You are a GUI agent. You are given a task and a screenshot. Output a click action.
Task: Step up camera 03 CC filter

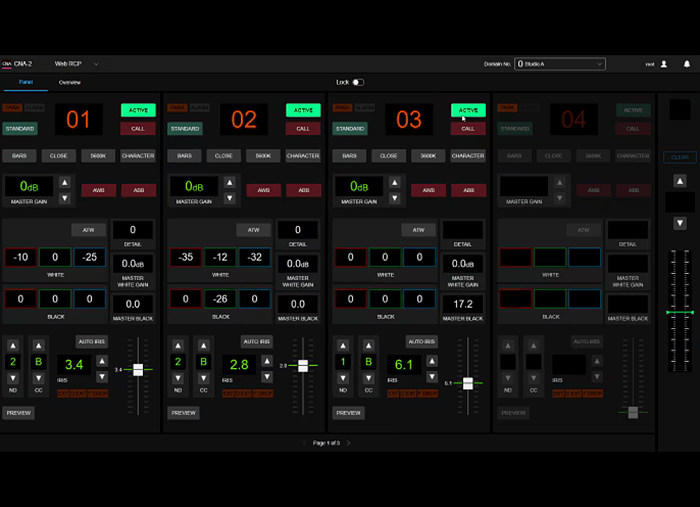pos(369,345)
